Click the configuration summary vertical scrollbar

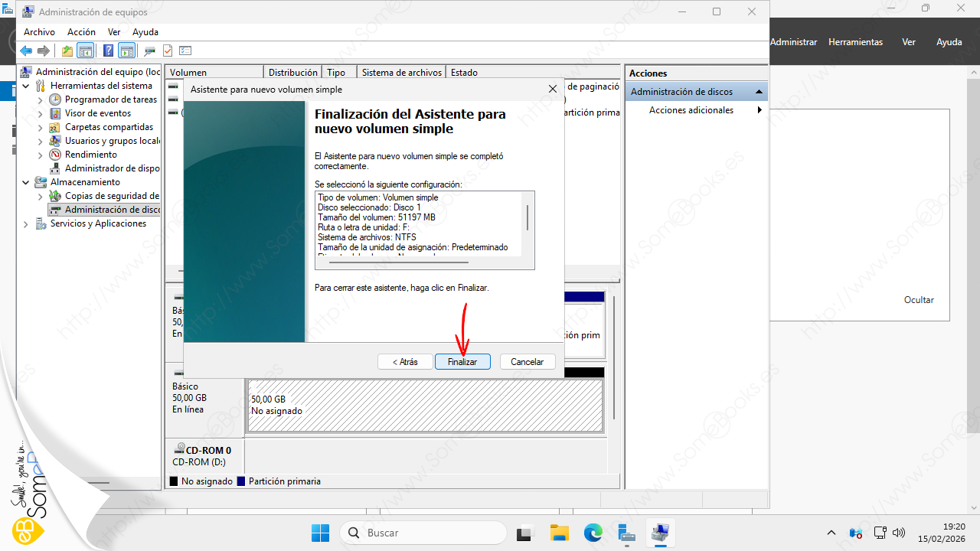click(x=527, y=218)
